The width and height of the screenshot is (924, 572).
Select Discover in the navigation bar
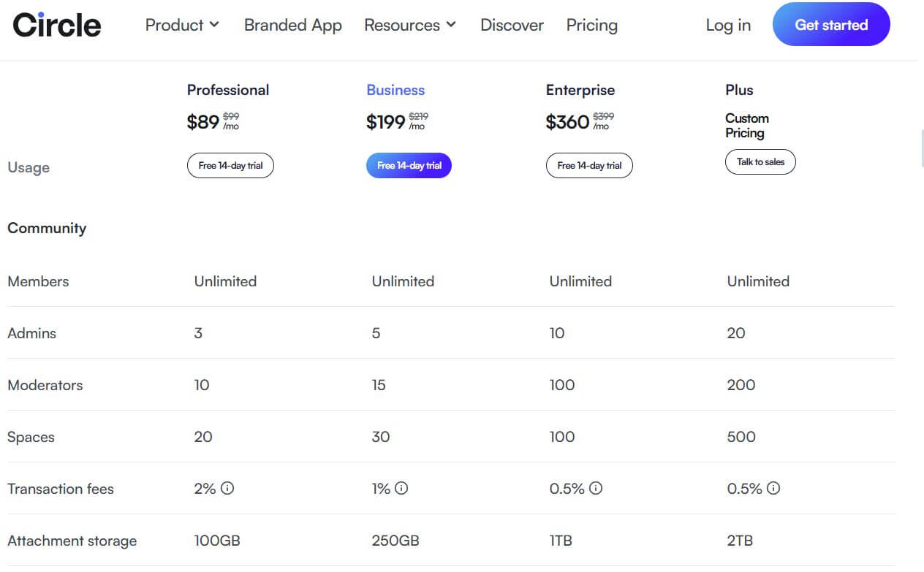point(511,25)
